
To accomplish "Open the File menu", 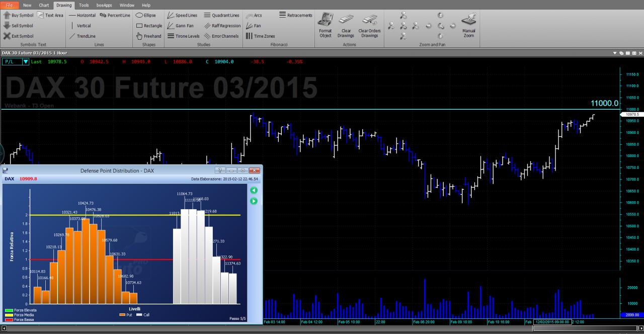I will pos(10,5).
